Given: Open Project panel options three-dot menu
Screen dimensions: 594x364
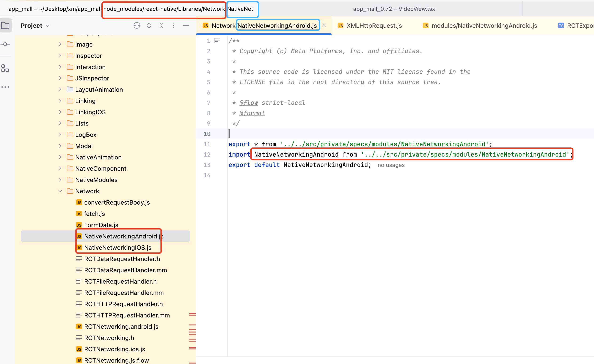Looking at the screenshot, I should [x=173, y=25].
